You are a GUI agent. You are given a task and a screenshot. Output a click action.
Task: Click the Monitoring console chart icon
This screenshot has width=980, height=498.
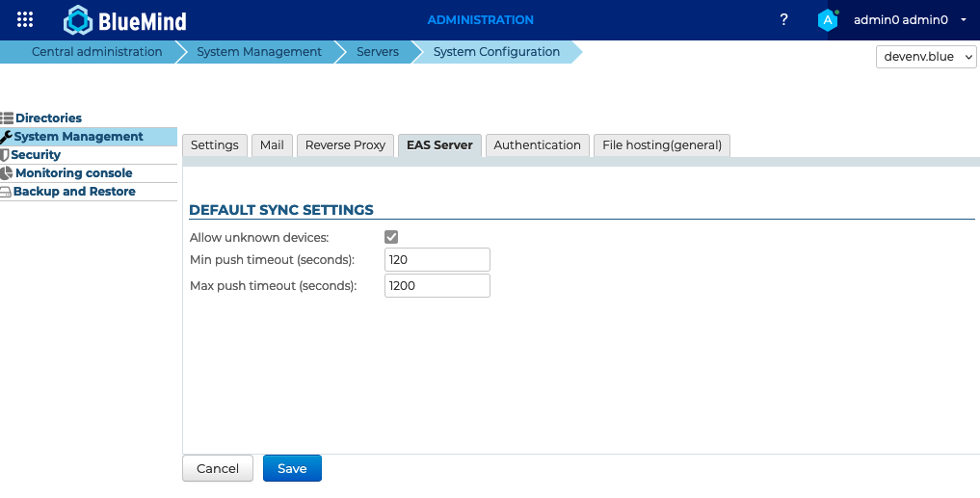(7, 173)
